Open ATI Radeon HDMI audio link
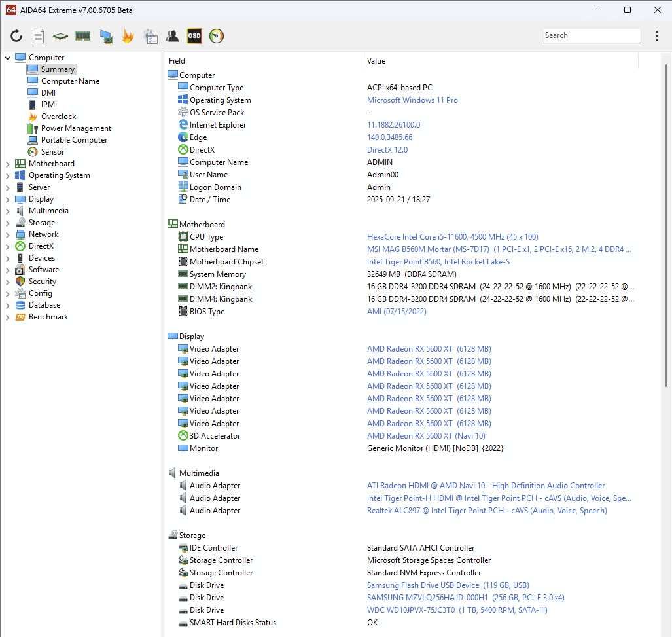The image size is (672, 637). click(486, 485)
